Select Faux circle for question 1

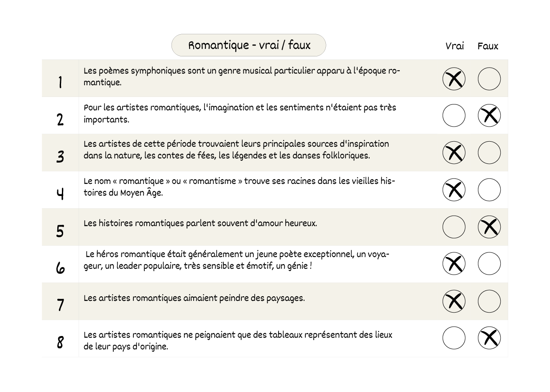[489, 79]
